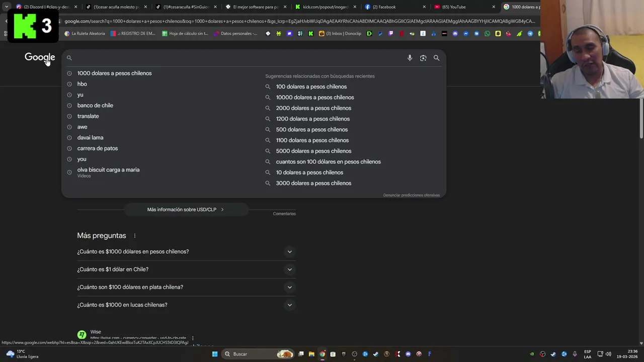Click the browser address bar URL

[299, 21]
